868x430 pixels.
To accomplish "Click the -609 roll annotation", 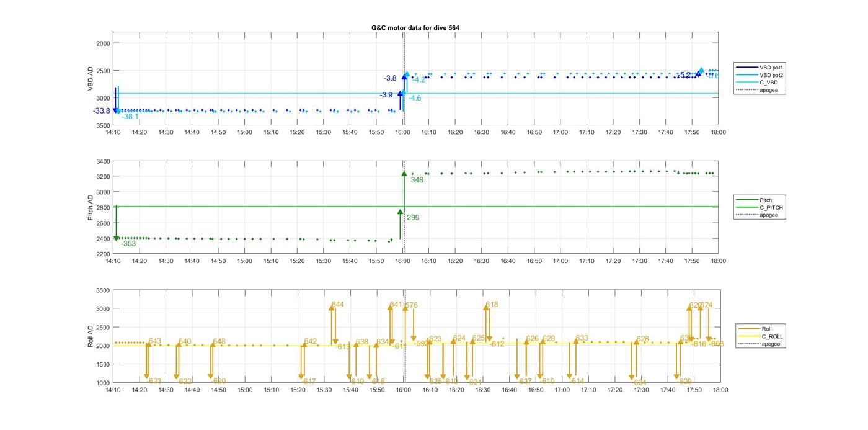I will pyautogui.click(x=684, y=382).
